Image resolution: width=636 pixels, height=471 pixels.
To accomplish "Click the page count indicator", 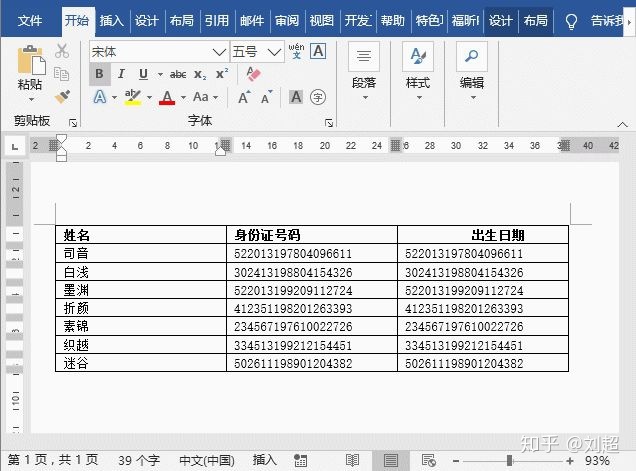I will 53,460.
